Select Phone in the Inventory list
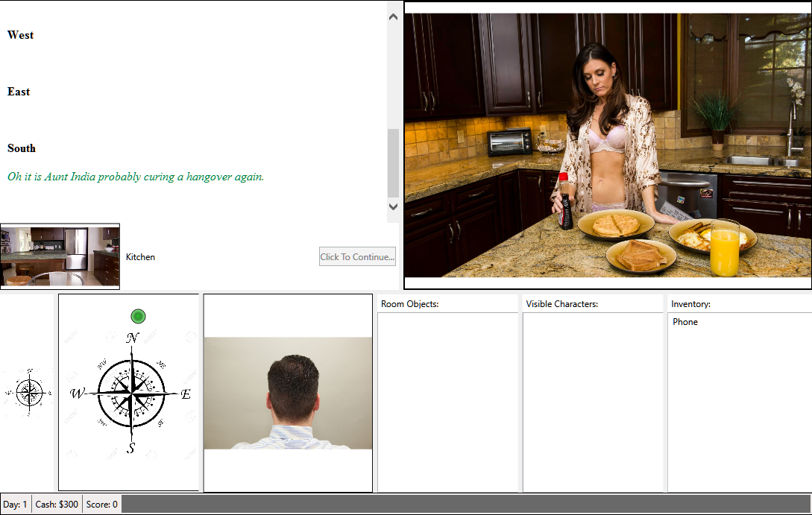The height and width of the screenshot is (515, 812). [x=684, y=322]
